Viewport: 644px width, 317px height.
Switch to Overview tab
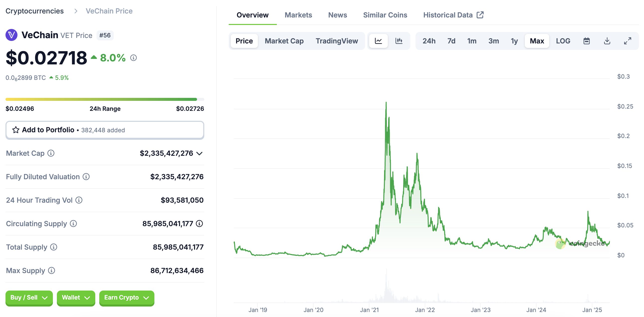point(252,15)
